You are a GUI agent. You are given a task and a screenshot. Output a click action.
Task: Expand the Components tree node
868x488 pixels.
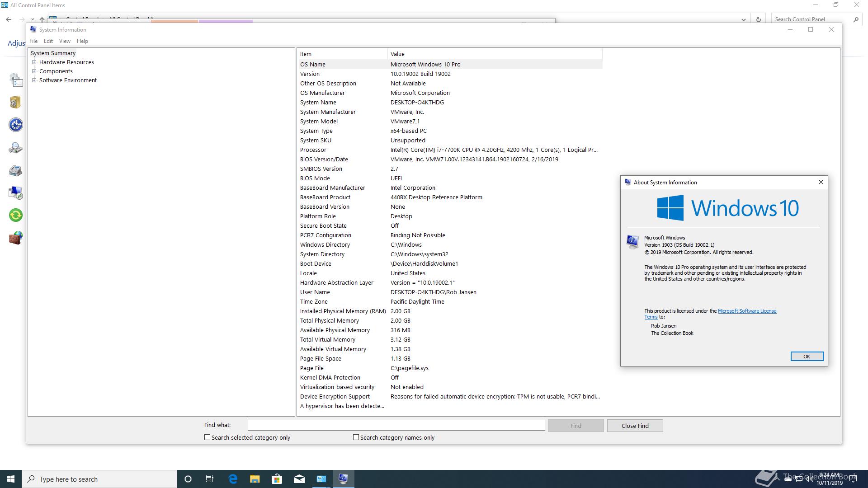tap(34, 71)
